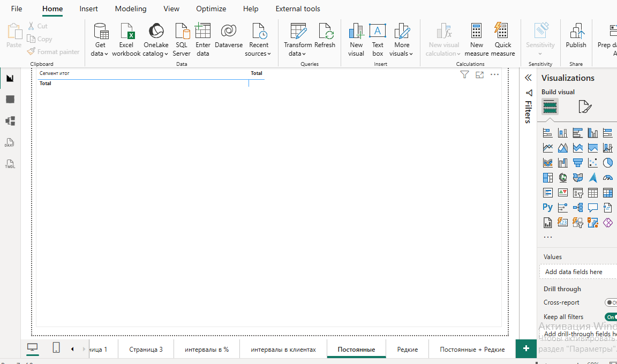Image resolution: width=617 pixels, height=364 pixels.
Task: Toggle the Cross-report switch
Action: pyautogui.click(x=610, y=302)
